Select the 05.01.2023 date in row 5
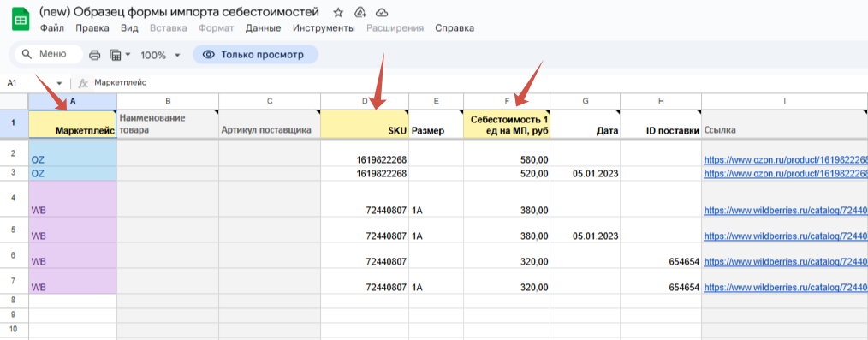868x340 pixels. coord(586,230)
